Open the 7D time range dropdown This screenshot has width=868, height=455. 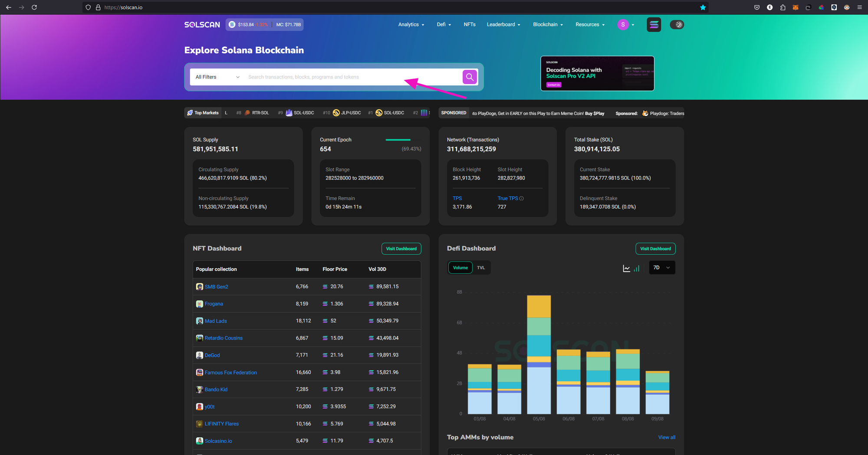(662, 268)
